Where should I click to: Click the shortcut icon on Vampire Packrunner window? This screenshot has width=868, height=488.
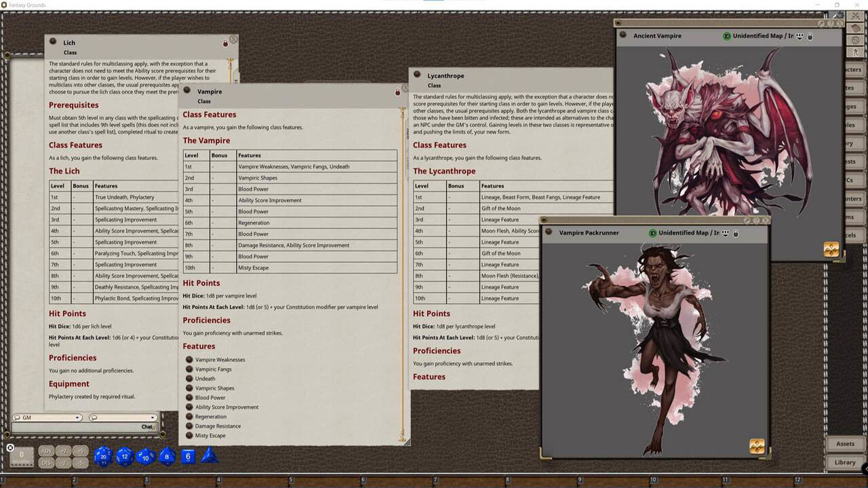coord(757,447)
